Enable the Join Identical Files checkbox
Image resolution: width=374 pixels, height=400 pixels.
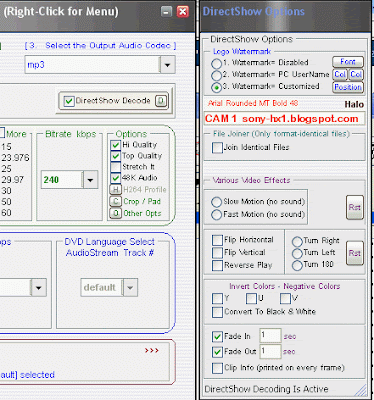(217, 147)
